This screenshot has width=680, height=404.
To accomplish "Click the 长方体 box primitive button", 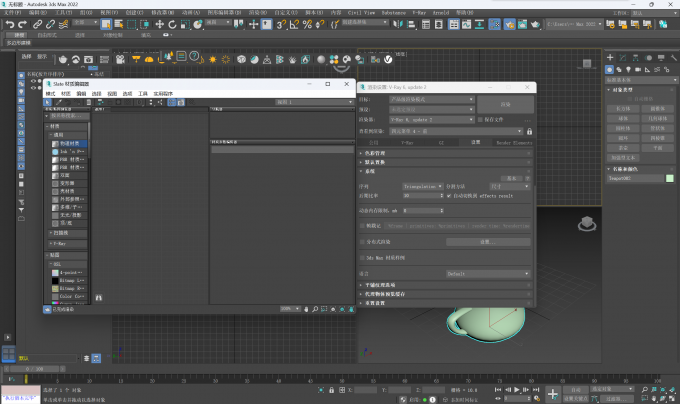I will pos(623,109).
